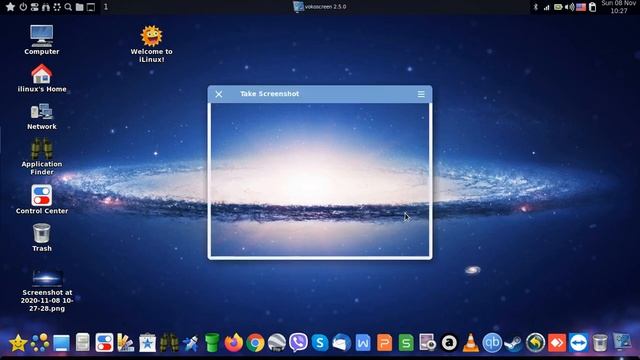Viewport: 640px width, 360px height.
Task: Open the Welcome to iLinux! shortcut
Action: coord(151,44)
